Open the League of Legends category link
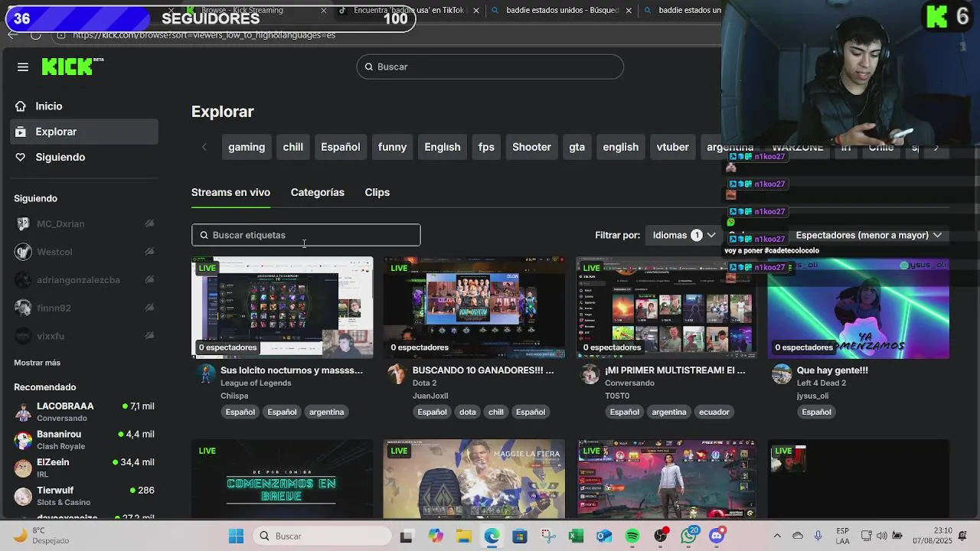The width and height of the screenshot is (980, 551). tap(256, 383)
